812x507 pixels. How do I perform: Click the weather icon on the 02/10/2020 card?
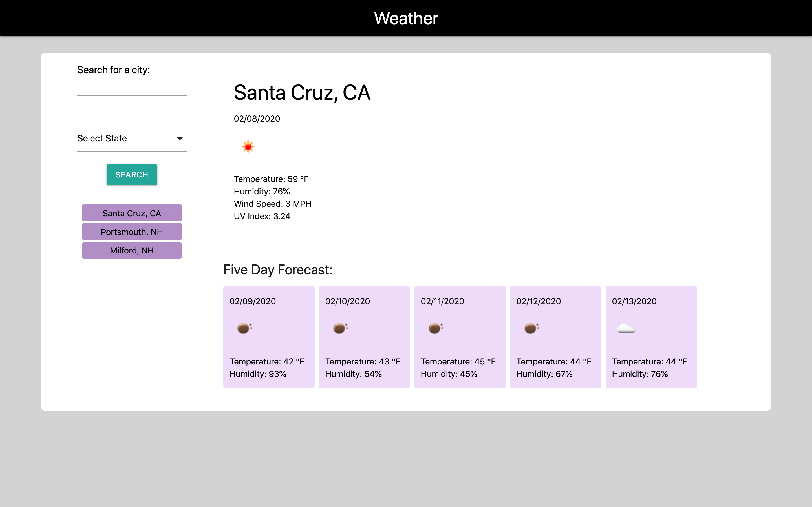coord(340,328)
